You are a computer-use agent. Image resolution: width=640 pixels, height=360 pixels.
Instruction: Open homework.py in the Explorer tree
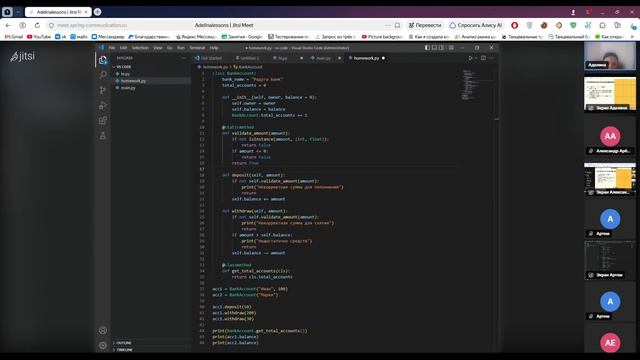tap(150, 81)
